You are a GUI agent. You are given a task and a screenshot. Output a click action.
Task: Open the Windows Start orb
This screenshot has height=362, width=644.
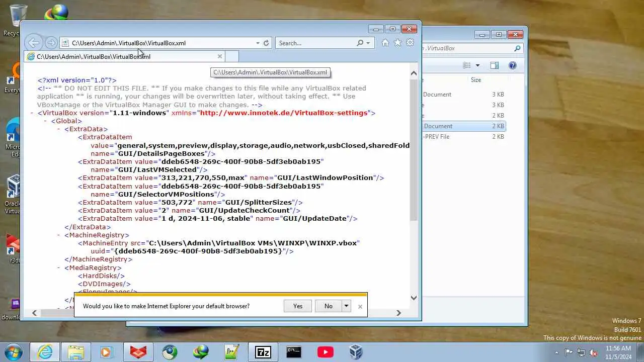[x=14, y=352]
